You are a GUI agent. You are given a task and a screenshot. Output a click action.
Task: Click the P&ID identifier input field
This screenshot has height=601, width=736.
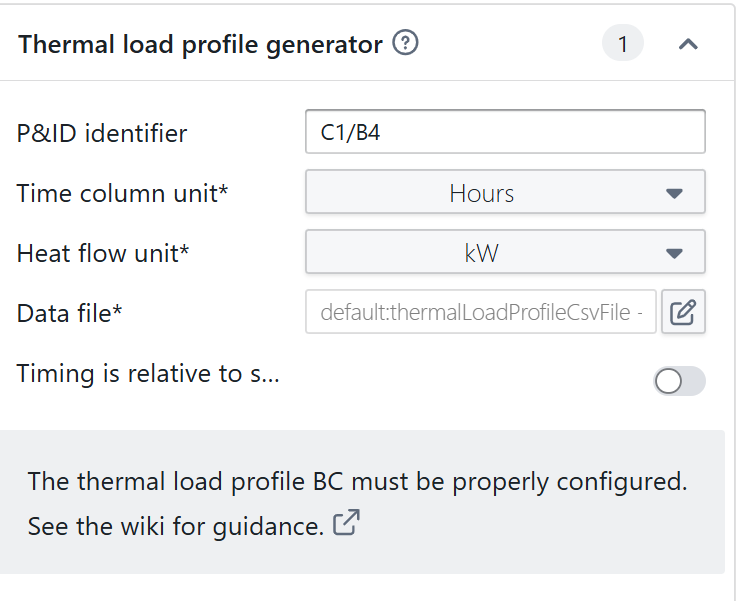pyautogui.click(x=505, y=132)
